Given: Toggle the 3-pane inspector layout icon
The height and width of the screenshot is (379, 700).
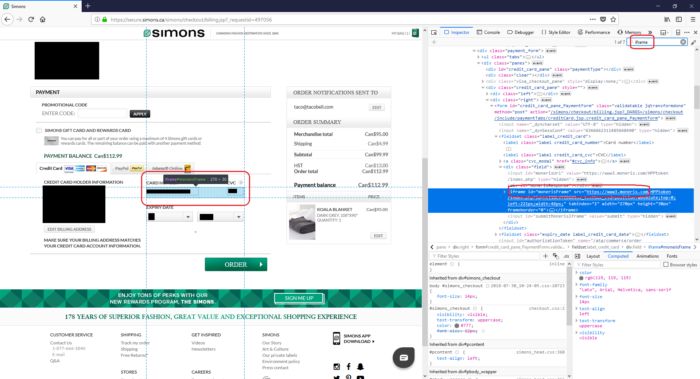Looking at the screenshot, I should 577,256.
